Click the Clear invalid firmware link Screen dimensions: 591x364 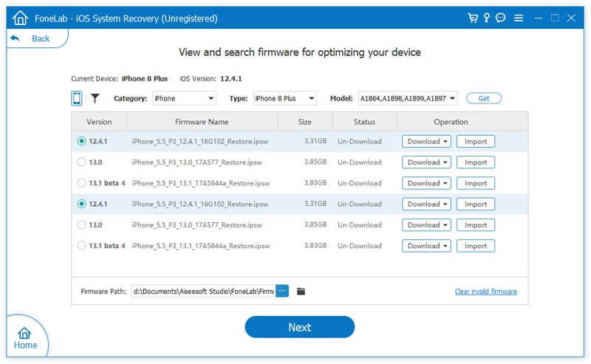coord(486,292)
